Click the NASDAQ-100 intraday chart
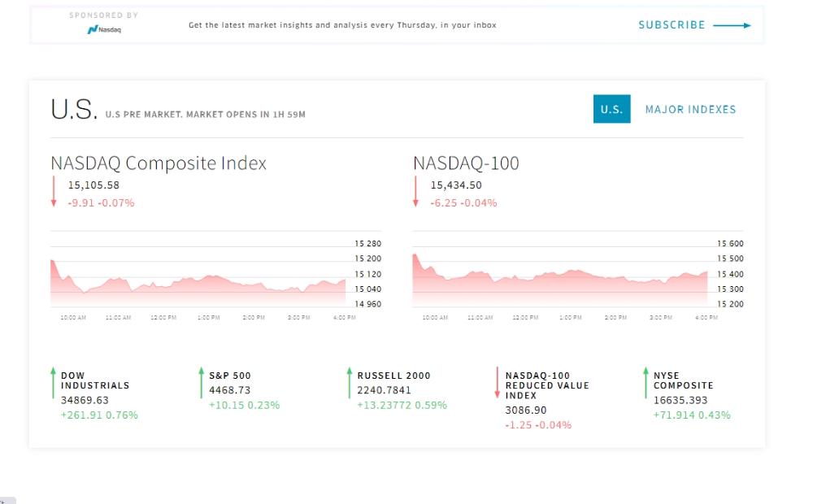 point(577,276)
